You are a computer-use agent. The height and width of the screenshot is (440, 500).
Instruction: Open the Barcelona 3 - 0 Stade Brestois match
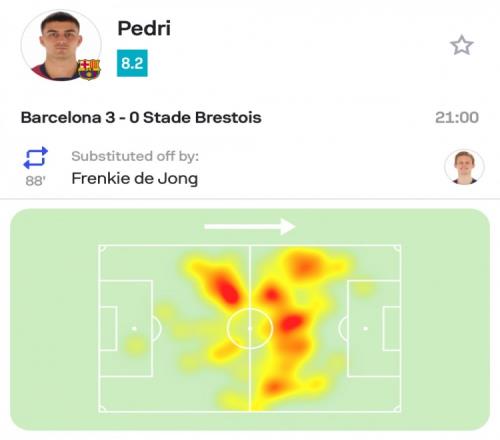pyautogui.click(x=141, y=117)
